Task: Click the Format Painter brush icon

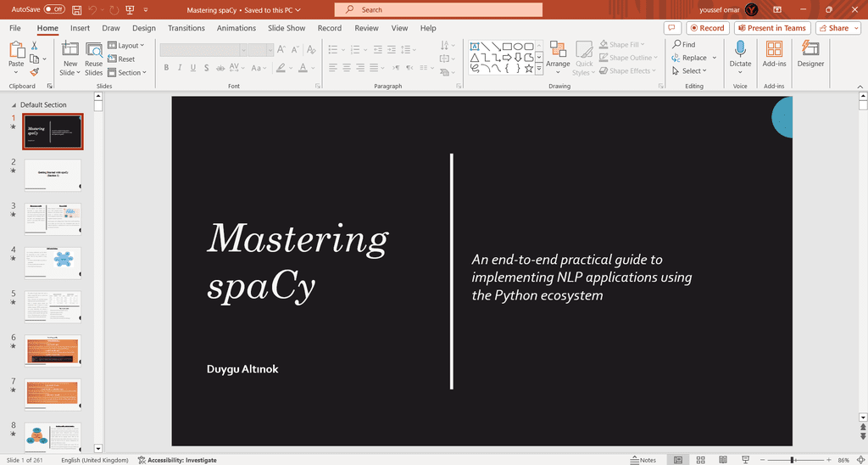Action: pos(34,72)
